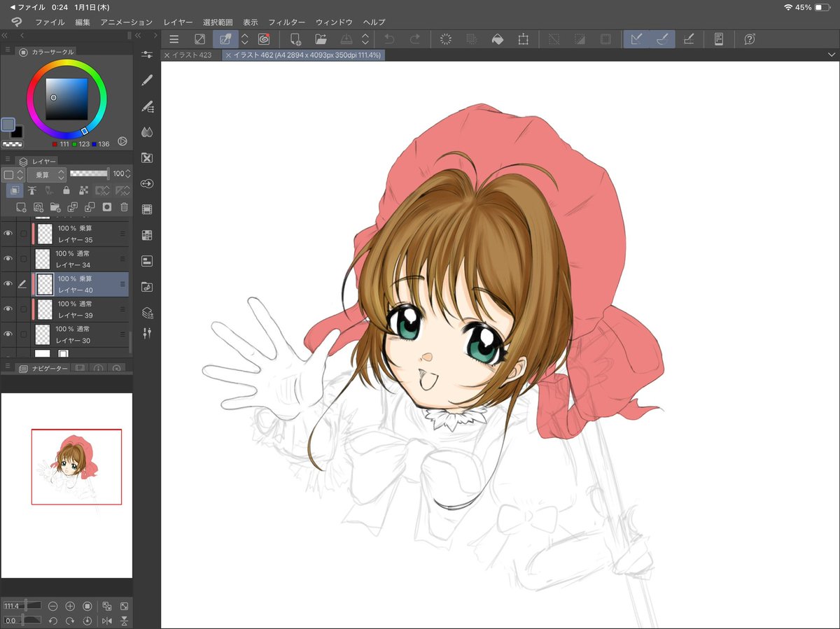This screenshot has height=629, width=840.
Task: Delete the selected layer with trash icon
Action: coord(124,207)
